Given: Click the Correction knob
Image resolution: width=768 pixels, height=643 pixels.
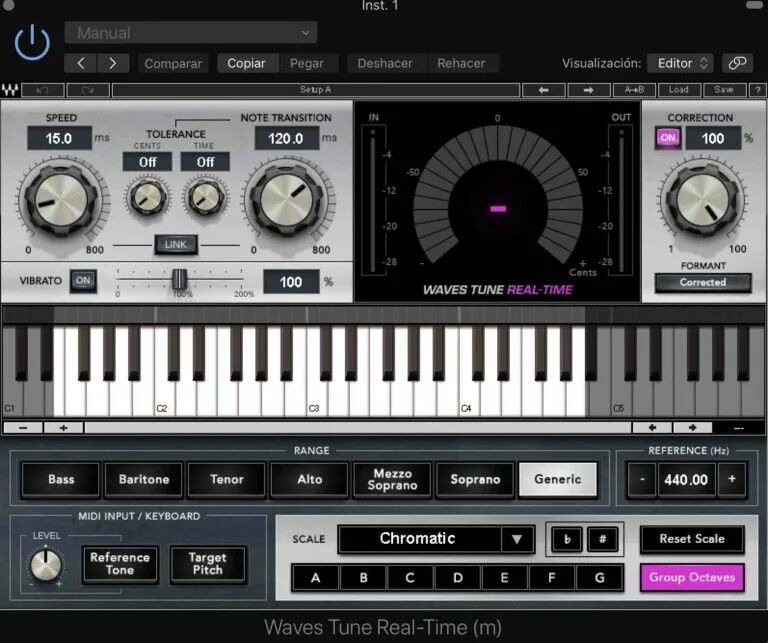Looking at the screenshot, I should click(x=702, y=200).
